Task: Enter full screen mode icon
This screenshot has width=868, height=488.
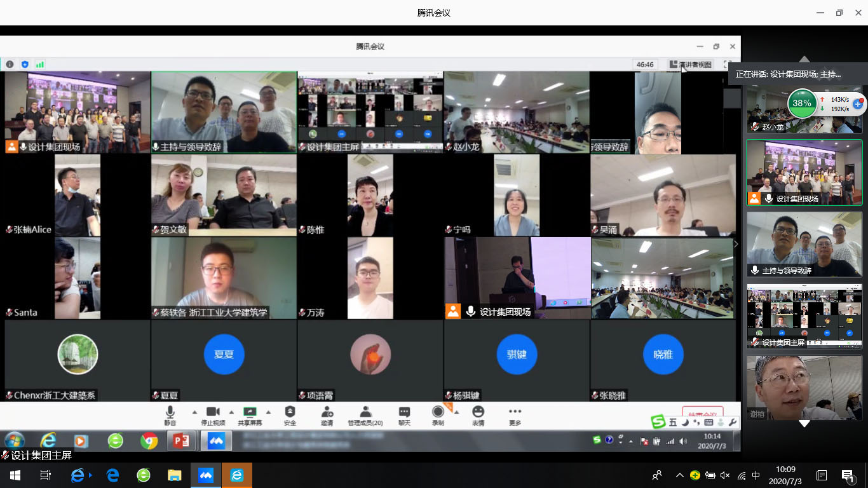Action: coord(728,64)
